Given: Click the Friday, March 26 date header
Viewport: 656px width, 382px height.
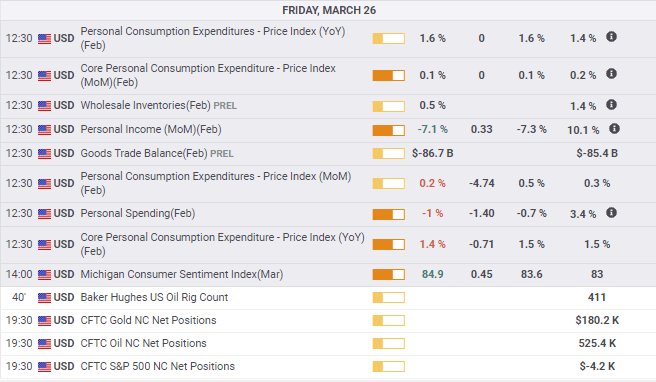Looking at the screenshot, I should tap(329, 10).
